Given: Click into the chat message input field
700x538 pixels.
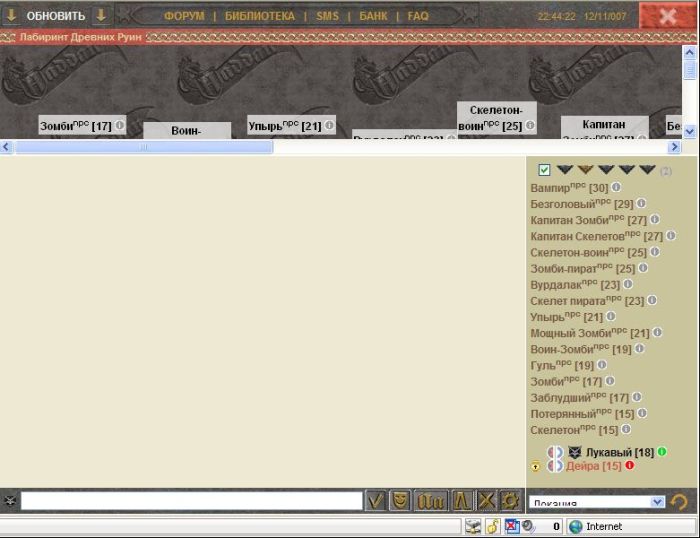Looking at the screenshot, I should pyautogui.click(x=192, y=501).
